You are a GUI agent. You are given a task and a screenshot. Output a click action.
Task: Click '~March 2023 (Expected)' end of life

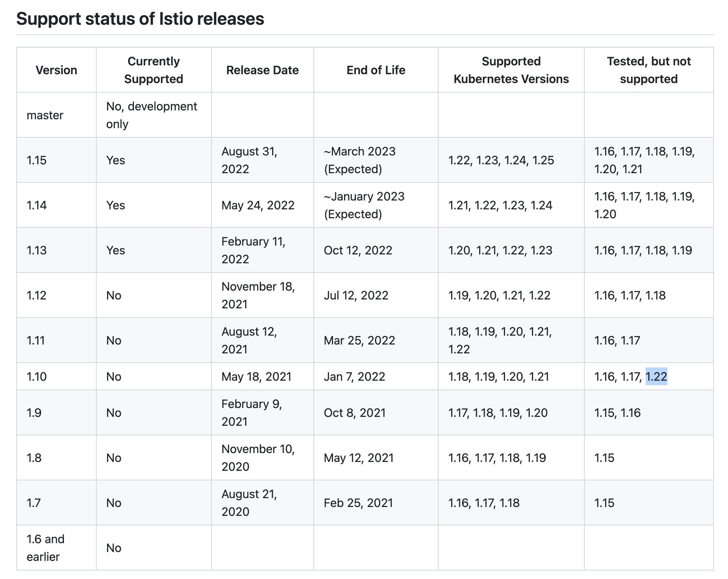tap(376, 160)
